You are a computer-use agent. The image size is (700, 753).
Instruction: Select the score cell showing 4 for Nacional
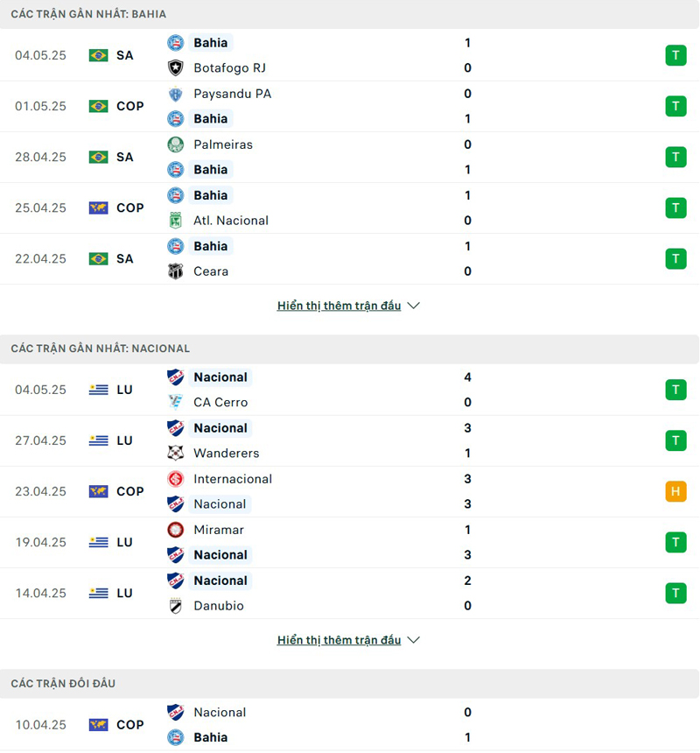pos(467,376)
